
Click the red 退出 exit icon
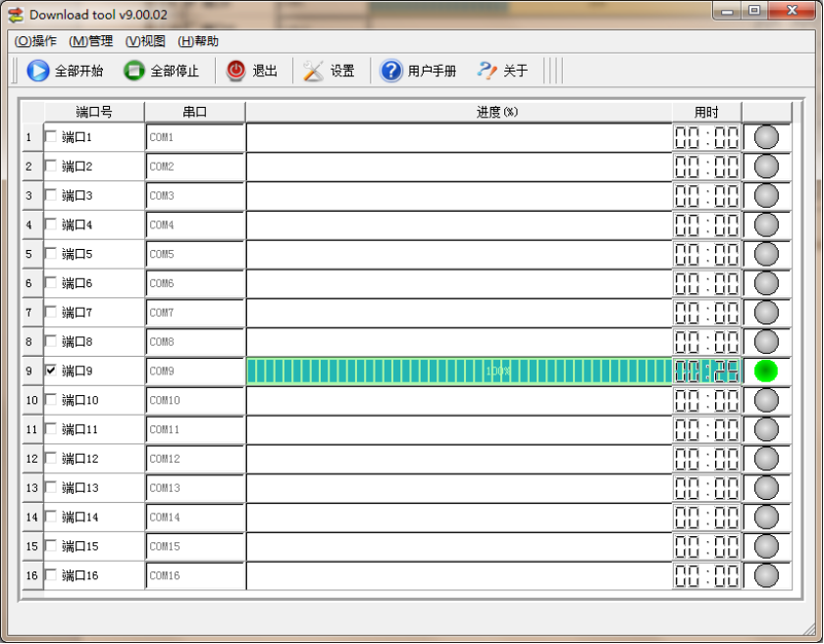[x=236, y=71]
